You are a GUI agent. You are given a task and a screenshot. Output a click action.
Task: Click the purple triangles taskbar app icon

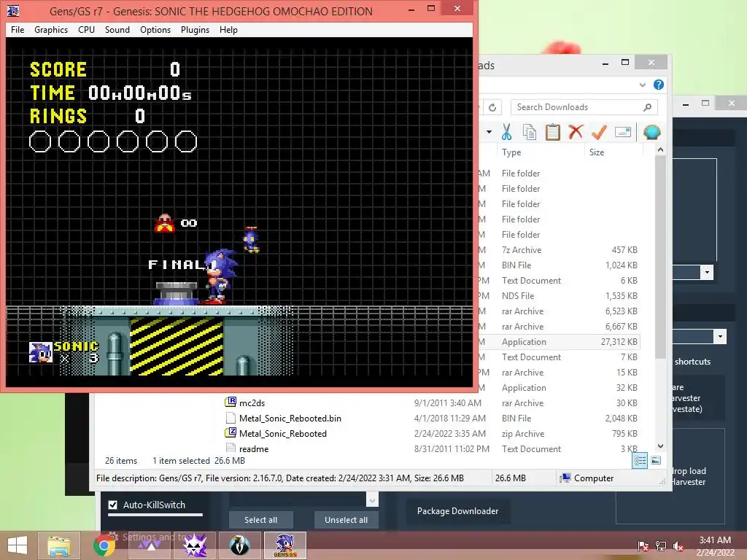[150, 545]
